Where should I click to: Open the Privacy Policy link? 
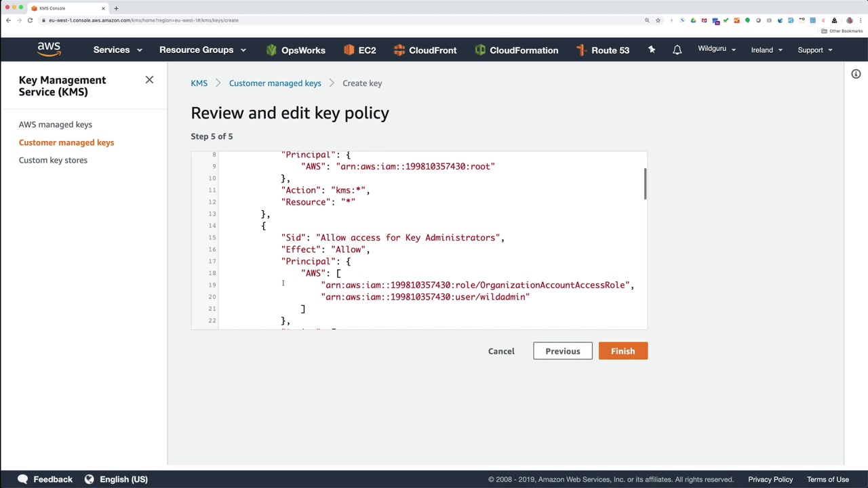tap(770, 479)
